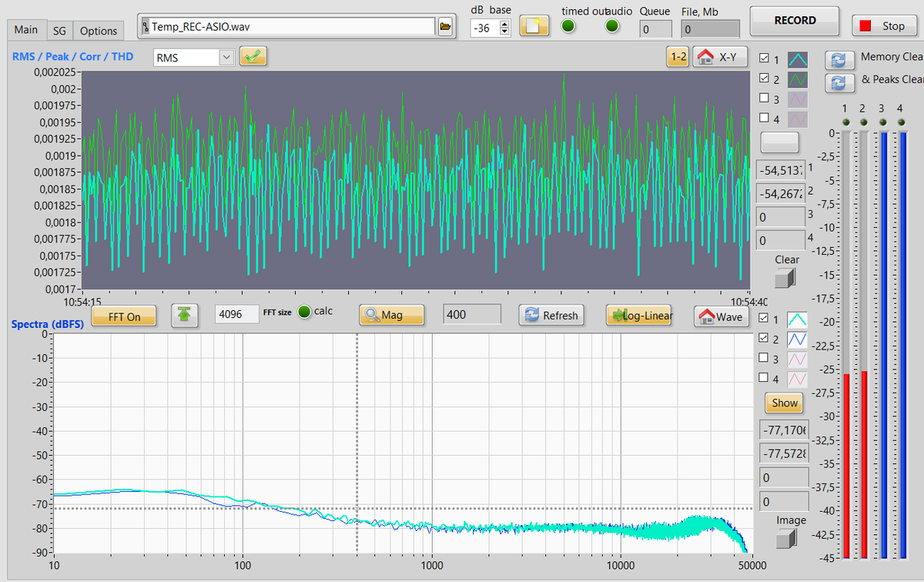
Task: Click the Queue value field
Action: click(x=656, y=29)
